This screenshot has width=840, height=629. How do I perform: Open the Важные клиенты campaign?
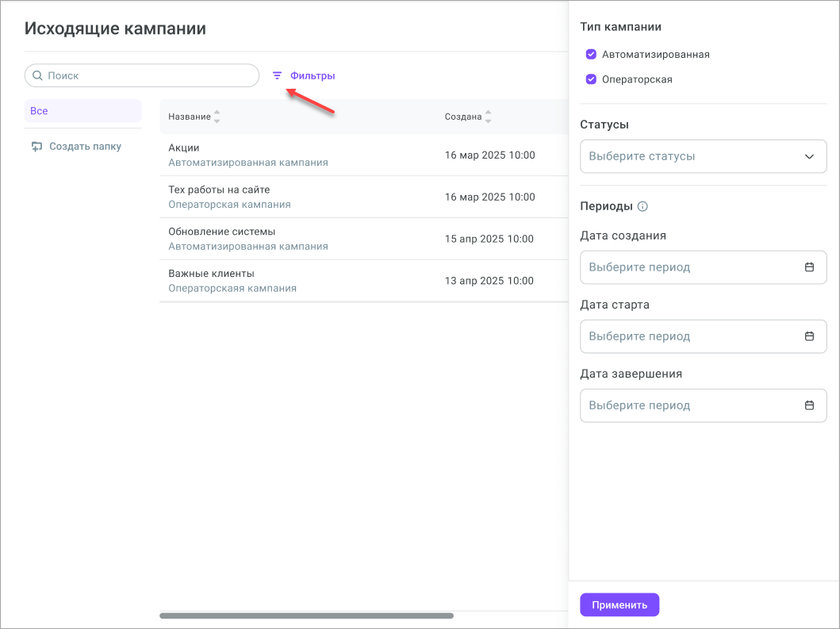coord(211,274)
